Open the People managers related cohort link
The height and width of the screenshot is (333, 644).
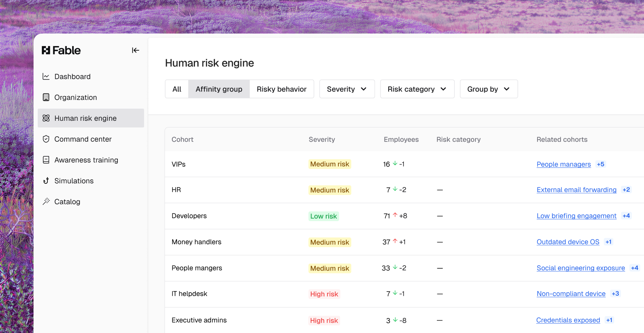coord(563,164)
